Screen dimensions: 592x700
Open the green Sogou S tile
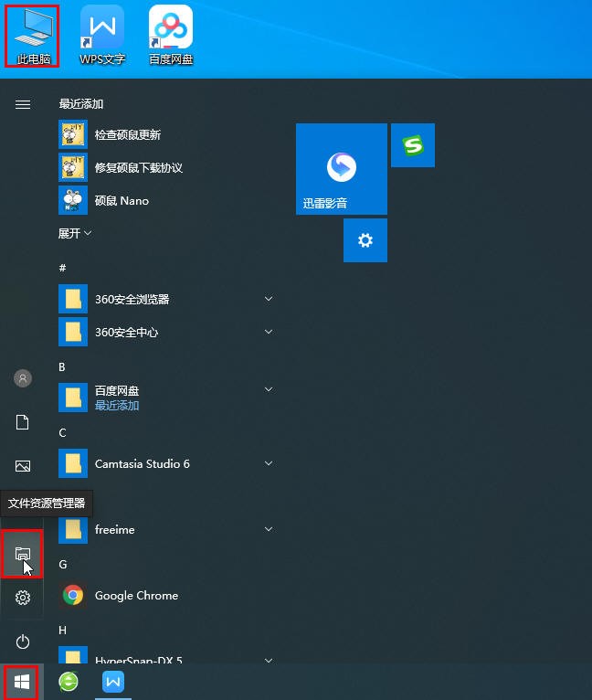[413, 145]
